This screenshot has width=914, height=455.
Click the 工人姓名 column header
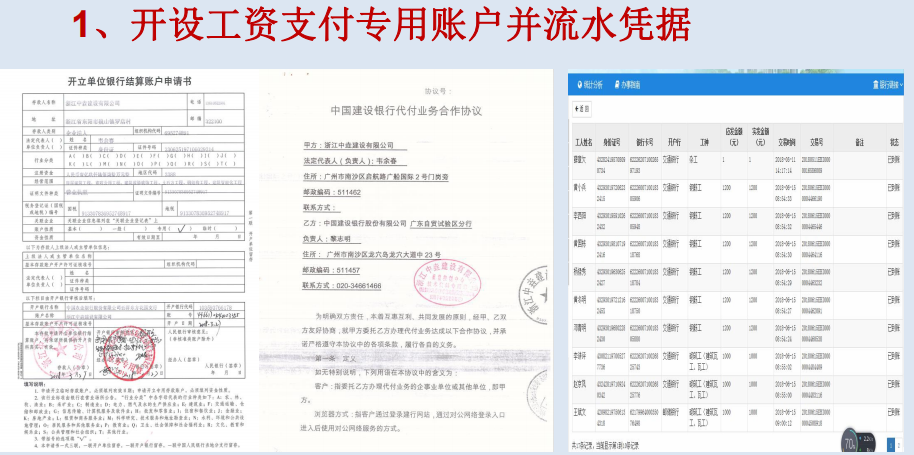584,142
